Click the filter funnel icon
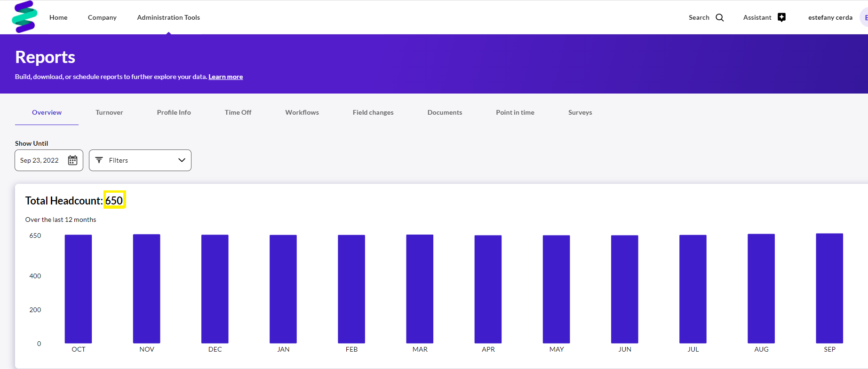This screenshot has width=868, height=369. pyautogui.click(x=99, y=160)
